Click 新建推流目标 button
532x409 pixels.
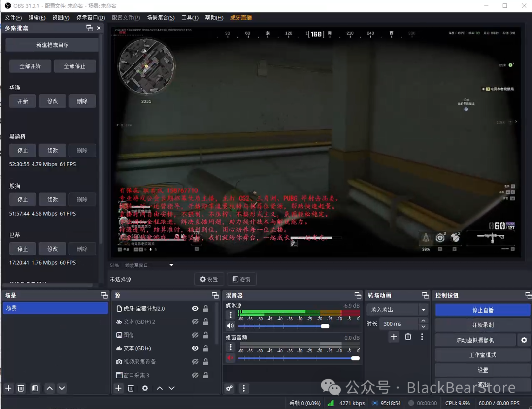(52, 45)
